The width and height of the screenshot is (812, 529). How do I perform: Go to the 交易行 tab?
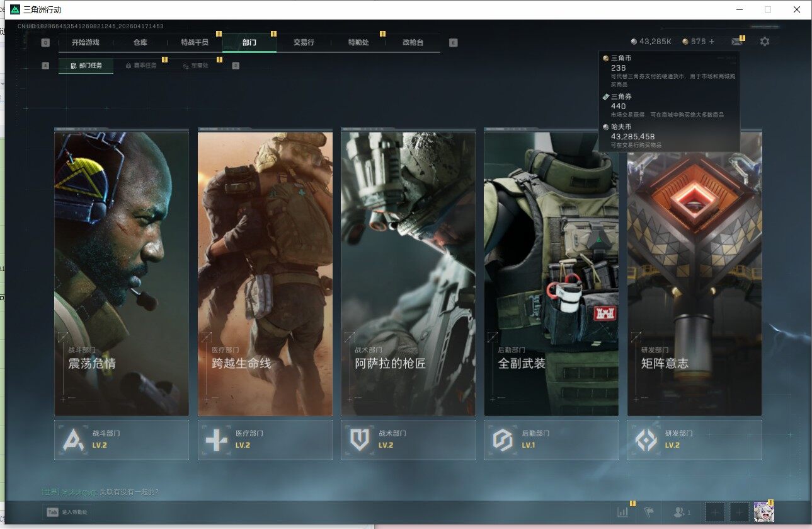point(304,42)
